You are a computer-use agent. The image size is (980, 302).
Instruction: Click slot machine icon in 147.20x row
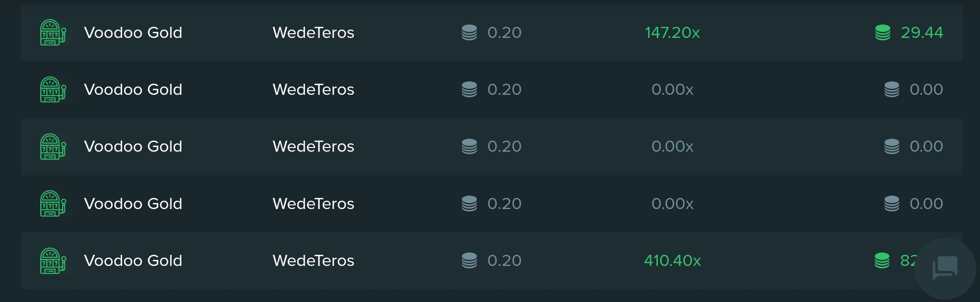point(53,32)
